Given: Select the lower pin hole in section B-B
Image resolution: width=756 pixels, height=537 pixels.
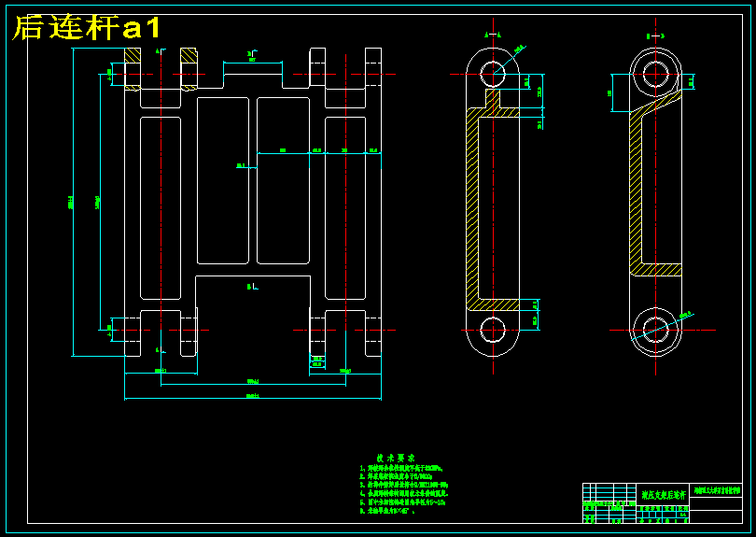Looking at the screenshot, I should tap(656, 330).
